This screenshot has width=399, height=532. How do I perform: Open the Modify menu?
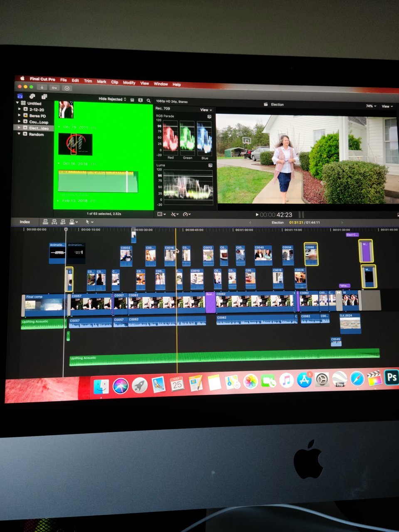click(129, 82)
